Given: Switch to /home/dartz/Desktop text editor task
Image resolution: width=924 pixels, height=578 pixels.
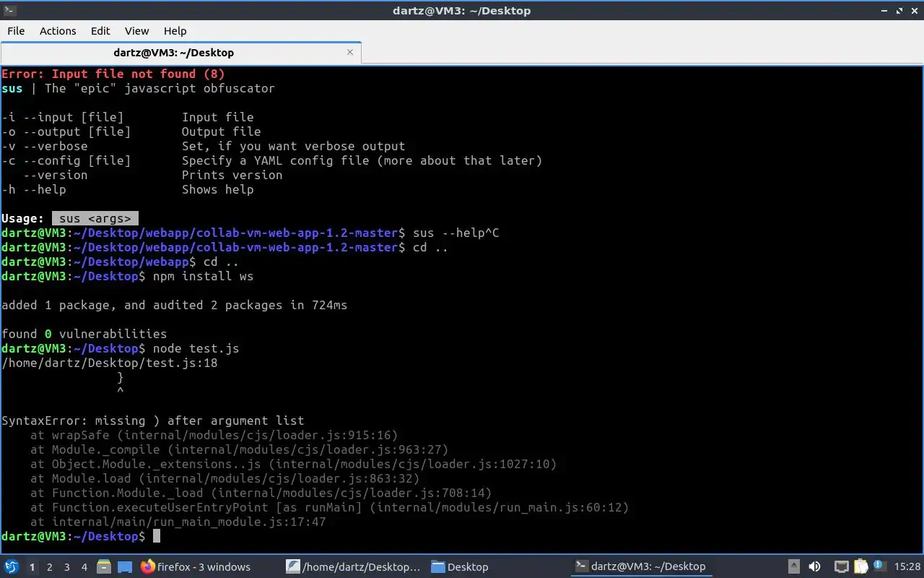Looking at the screenshot, I should 354,567.
